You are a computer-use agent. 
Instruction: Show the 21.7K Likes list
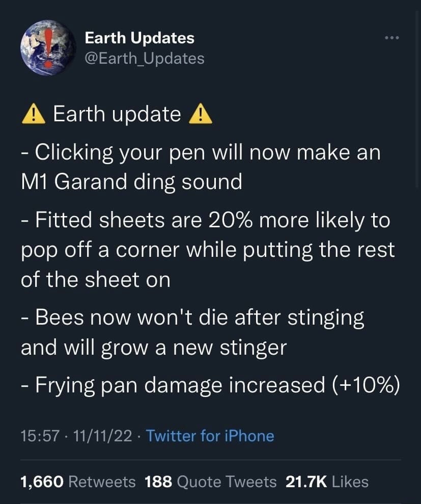327,482
